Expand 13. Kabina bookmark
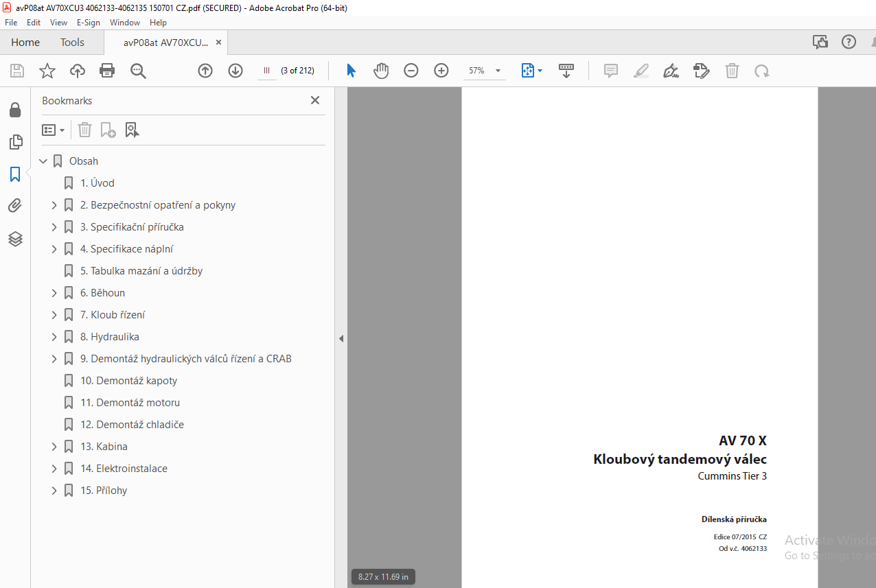This screenshot has width=876, height=588. [x=54, y=447]
